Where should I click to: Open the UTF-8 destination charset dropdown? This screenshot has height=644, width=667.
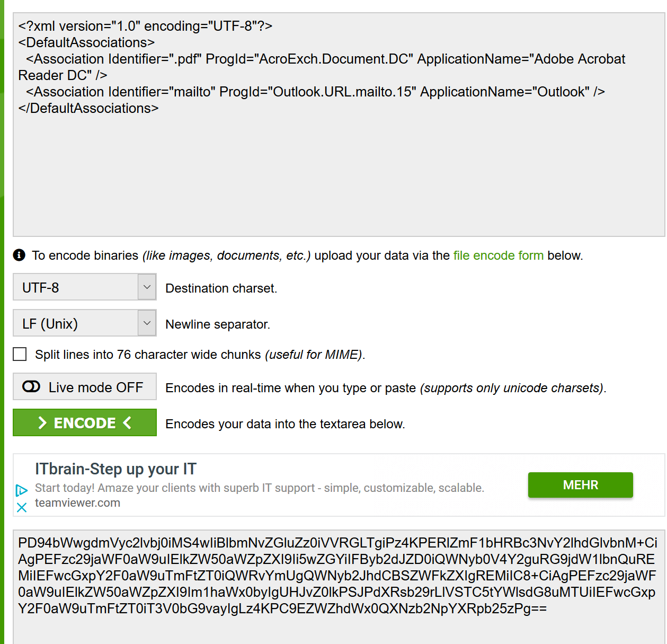click(85, 287)
